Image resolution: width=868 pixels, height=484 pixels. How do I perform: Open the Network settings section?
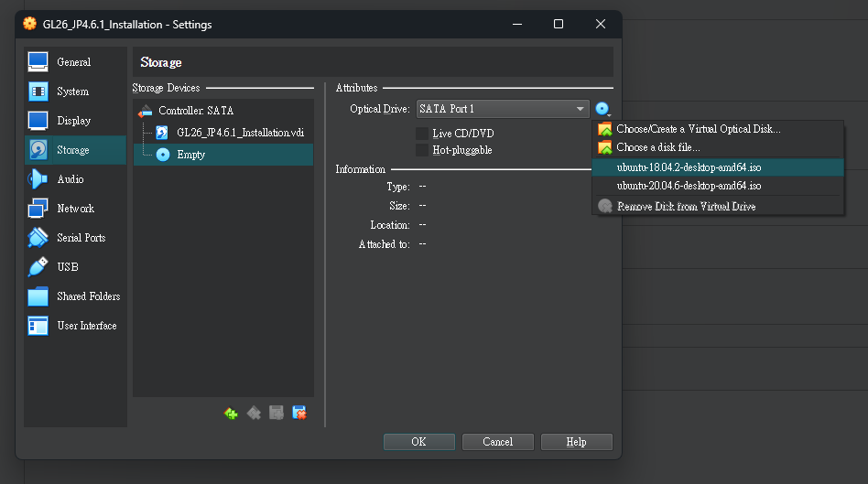point(75,209)
